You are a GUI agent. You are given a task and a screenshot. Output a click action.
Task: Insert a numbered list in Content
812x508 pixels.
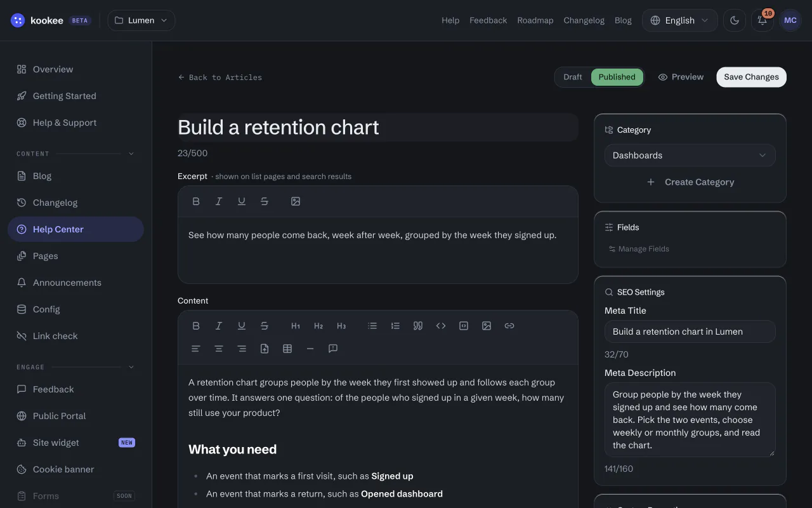(395, 326)
